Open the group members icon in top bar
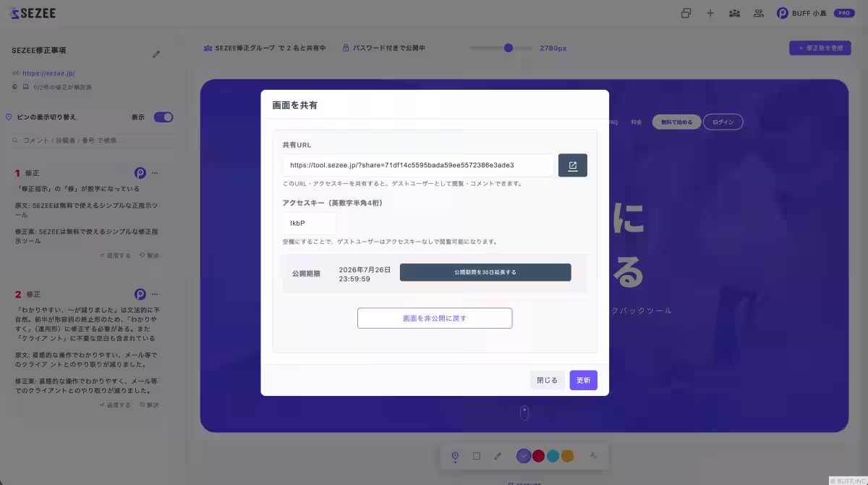The height and width of the screenshot is (485, 868). pyautogui.click(x=734, y=13)
